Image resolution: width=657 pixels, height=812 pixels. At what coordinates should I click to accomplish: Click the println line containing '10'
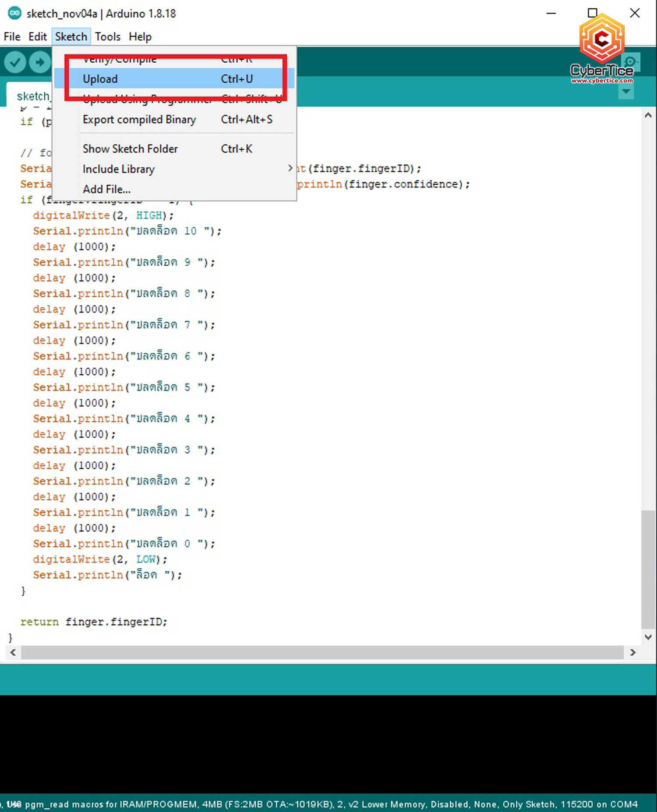tap(127, 231)
